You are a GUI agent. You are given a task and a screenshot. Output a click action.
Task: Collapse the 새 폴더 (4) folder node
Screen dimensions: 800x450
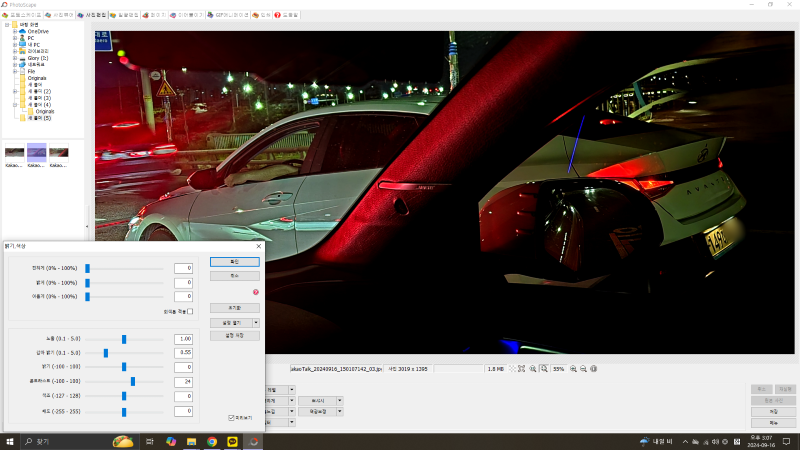(x=15, y=104)
